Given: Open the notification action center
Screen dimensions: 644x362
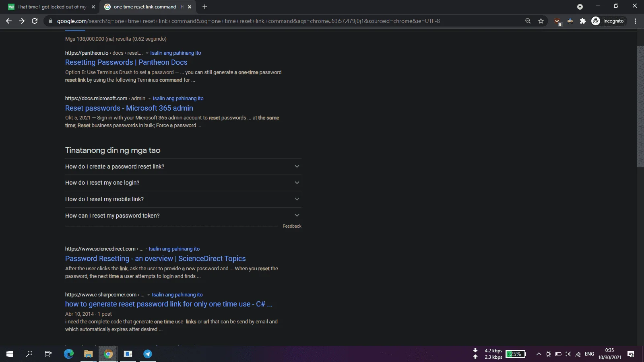Looking at the screenshot, I should point(631,354).
